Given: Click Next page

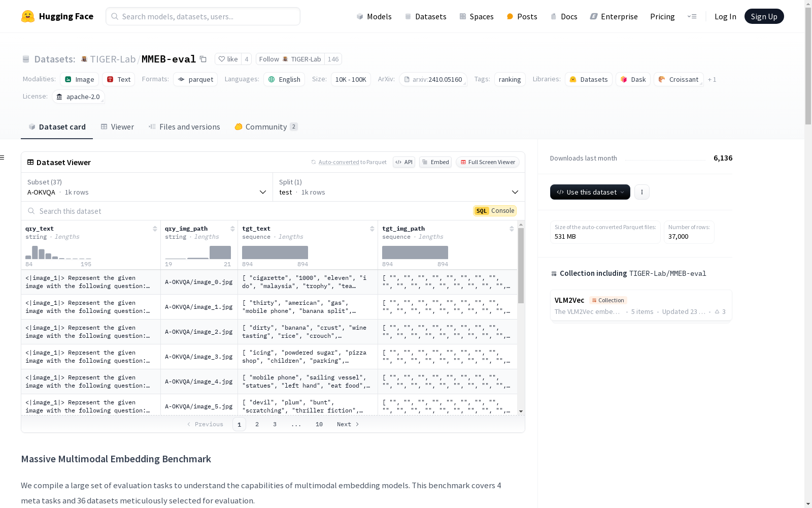Looking at the screenshot, I should 348,424.
